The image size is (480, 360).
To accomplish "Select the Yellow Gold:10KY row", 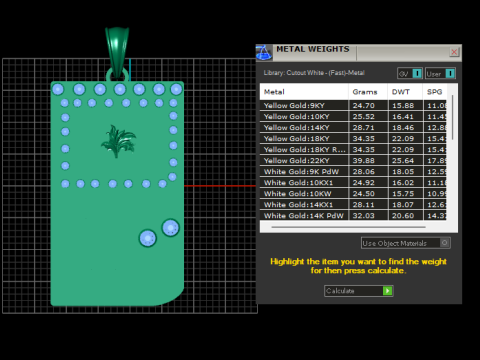I will (353, 117).
